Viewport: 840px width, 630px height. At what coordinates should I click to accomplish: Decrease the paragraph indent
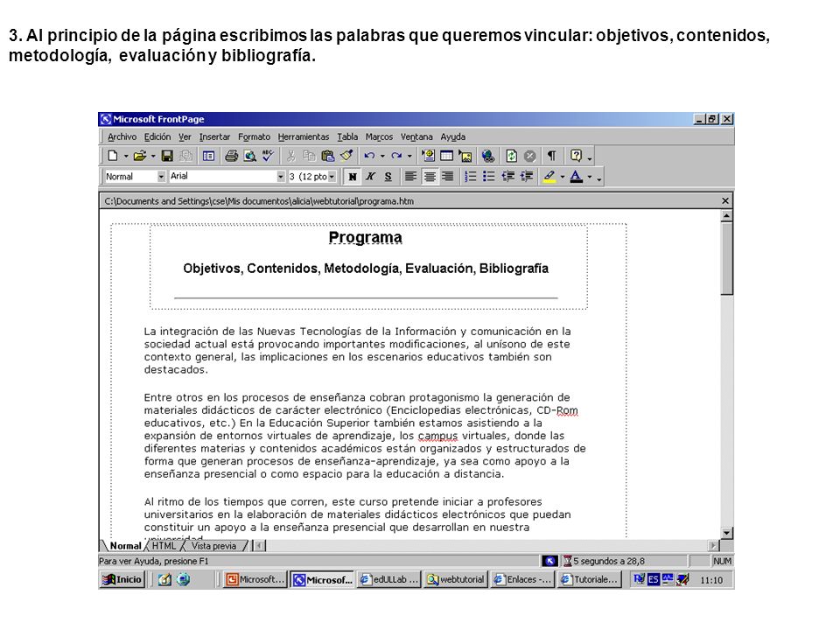point(507,176)
